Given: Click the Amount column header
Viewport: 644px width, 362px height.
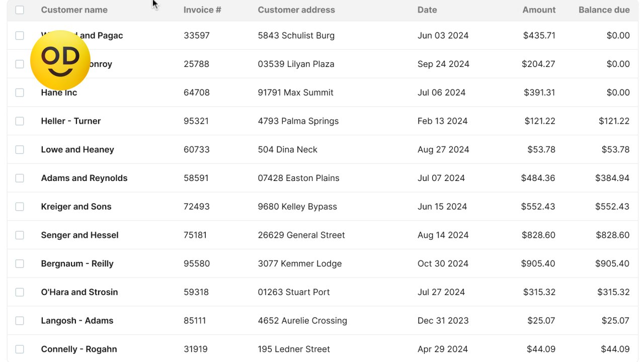Looking at the screenshot, I should coord(539,10).
